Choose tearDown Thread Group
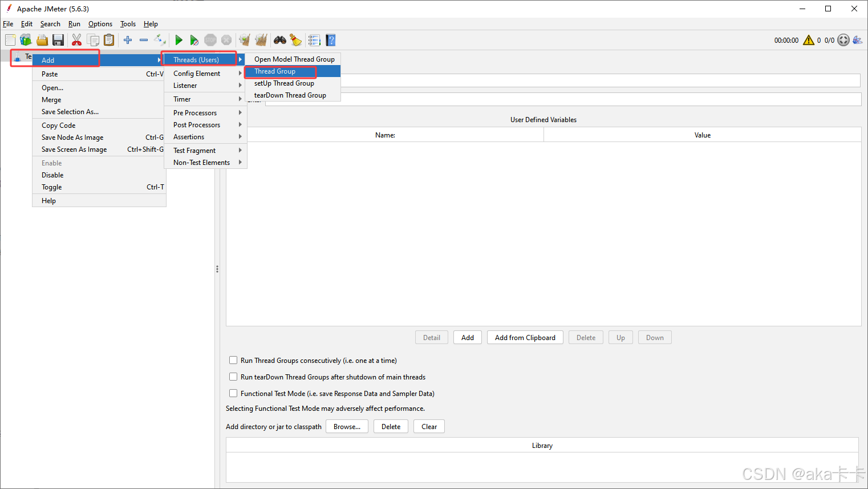 pos(293,95)
